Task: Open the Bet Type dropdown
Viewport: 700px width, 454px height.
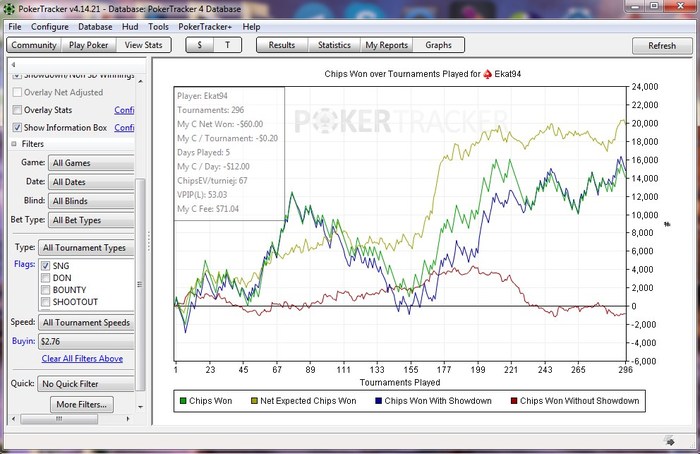Action: coord(91,220)
